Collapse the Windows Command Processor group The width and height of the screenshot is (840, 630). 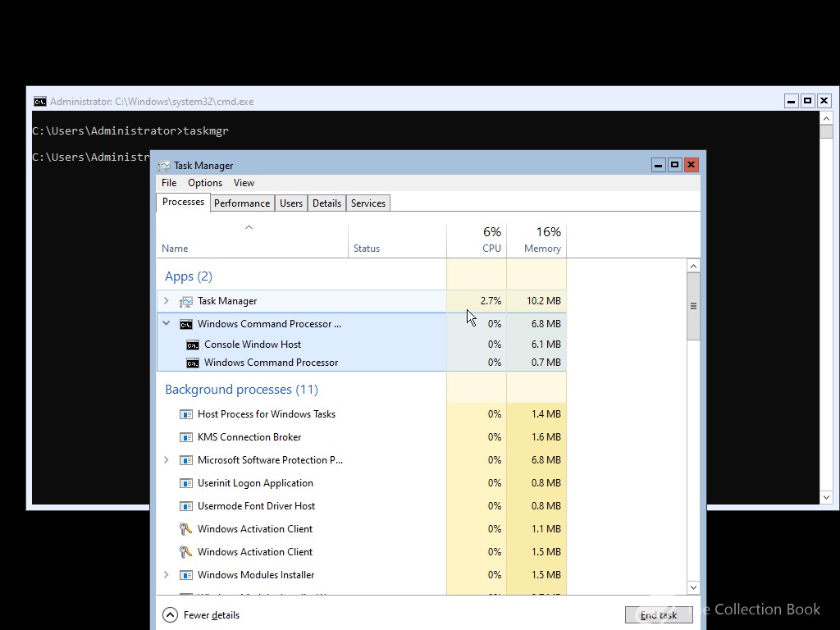coord(166,323)
